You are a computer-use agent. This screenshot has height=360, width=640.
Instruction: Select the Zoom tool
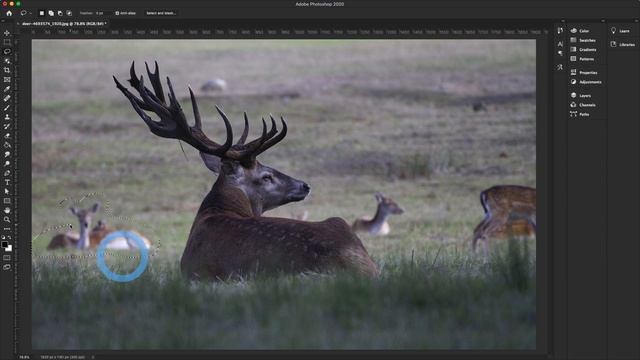click(x=7, y=220)
